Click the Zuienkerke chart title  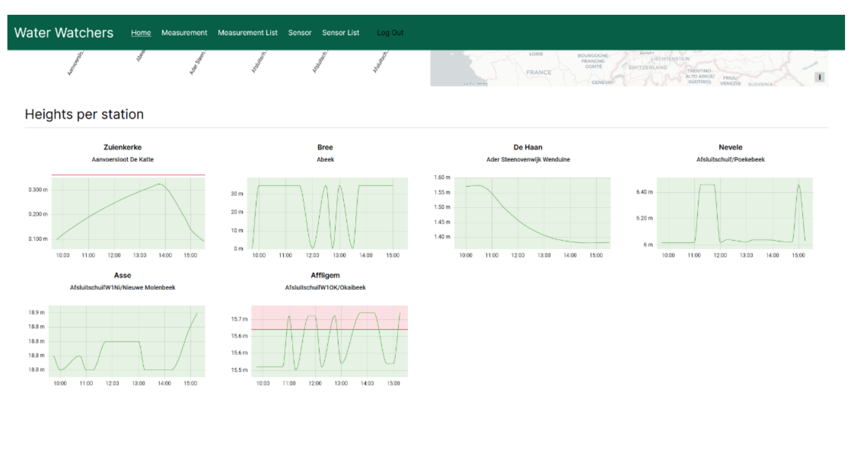click(x=122, y=147)
